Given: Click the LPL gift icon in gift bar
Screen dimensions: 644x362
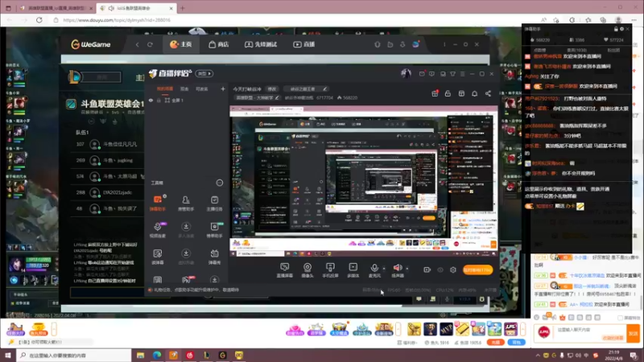Looking at the screenshot, I should [510, 329].
